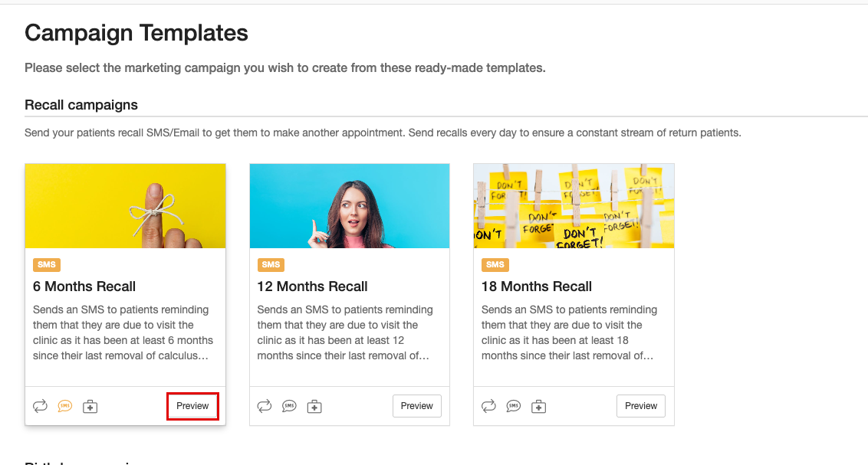This screenshot has width=868, height=465.
Task: Preview the 12 Months Recall template
Action: [x=417, y=406]
